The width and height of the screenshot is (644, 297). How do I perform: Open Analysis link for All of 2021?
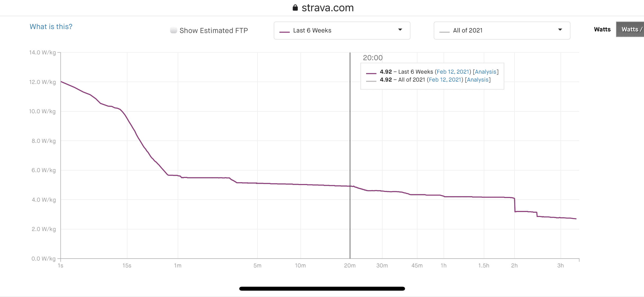[x=477, y=80]
